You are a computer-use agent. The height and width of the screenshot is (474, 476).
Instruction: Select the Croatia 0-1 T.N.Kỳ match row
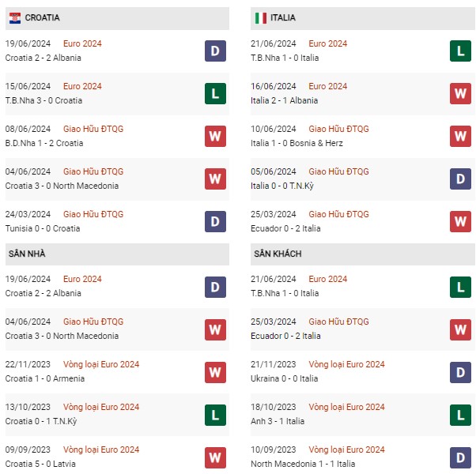pos(117,415)
